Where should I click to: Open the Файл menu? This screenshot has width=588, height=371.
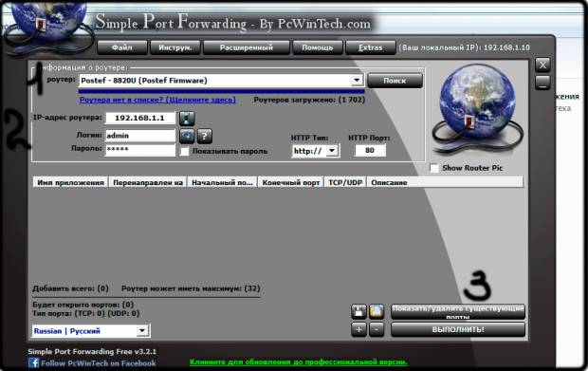tap(122, 47)
